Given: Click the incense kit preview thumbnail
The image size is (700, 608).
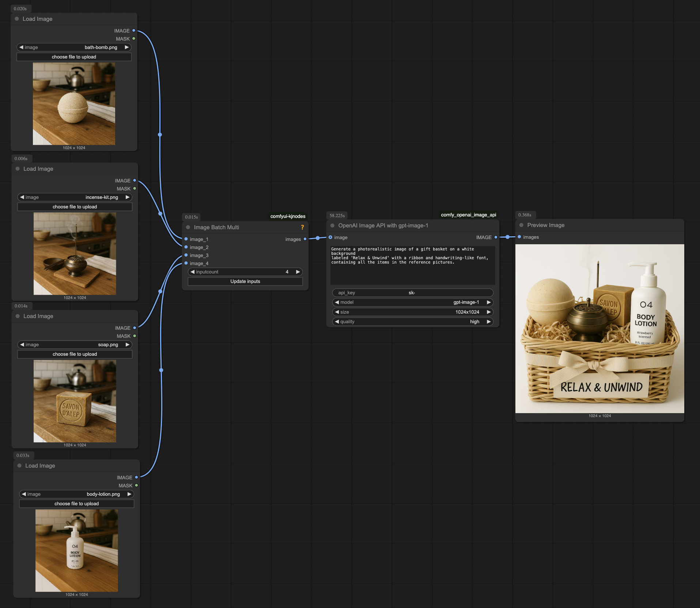Looking at the screenshot, I should (75, 254).
